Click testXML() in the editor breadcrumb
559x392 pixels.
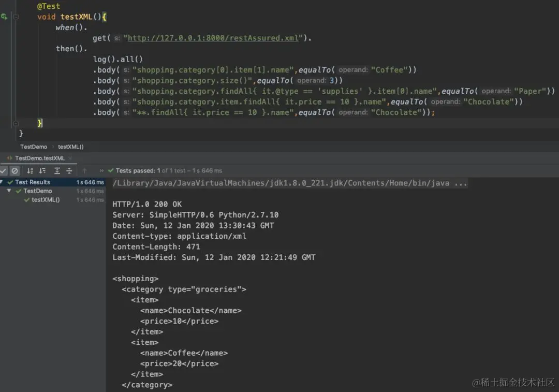point(70,147)
